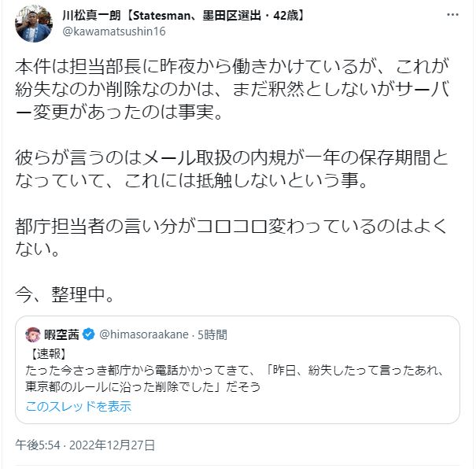Click the line starting 都庁担当者の言い分
The height and width of the screenshot is (469, 476).
231,227
